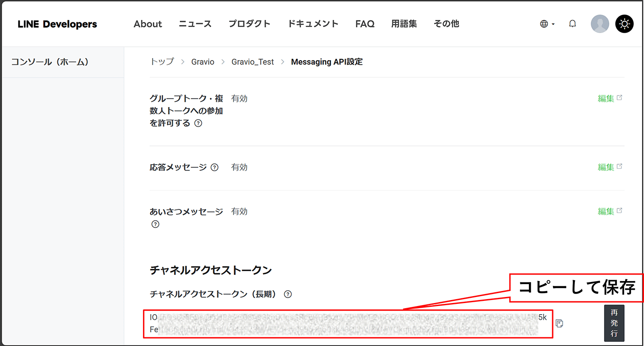This screenshot has width=644, height=346.
Task: Click the 再発行 reissue button
Action: 614,323
